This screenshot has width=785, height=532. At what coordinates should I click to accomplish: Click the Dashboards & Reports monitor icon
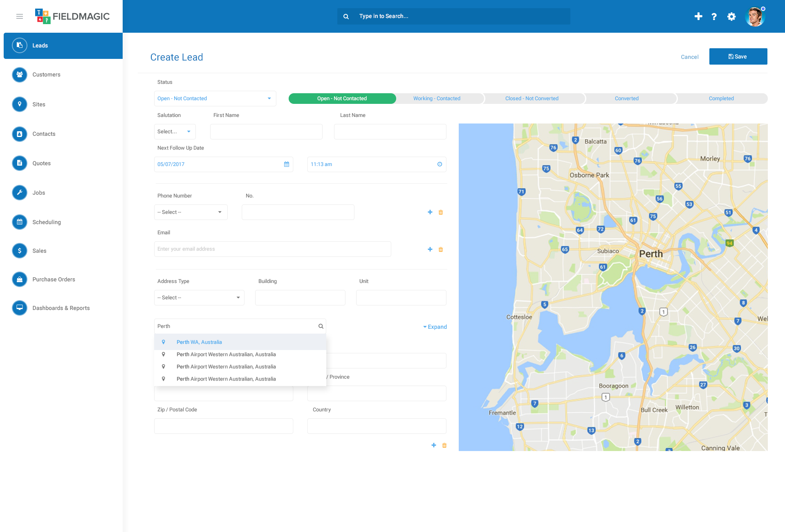(x=20, y=308)
